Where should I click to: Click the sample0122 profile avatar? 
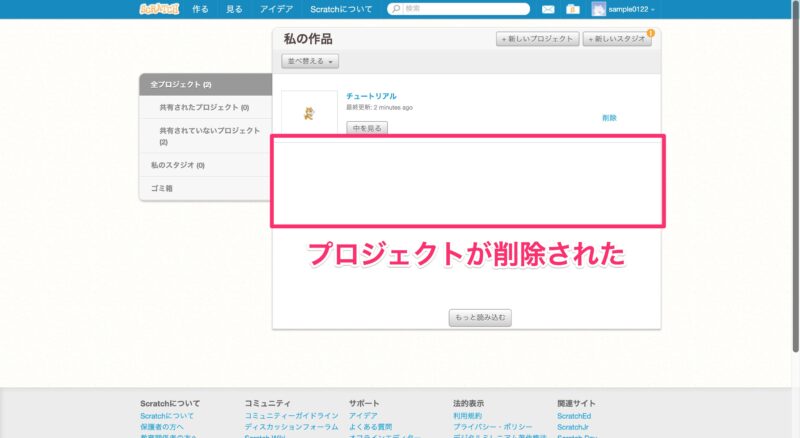599,9
